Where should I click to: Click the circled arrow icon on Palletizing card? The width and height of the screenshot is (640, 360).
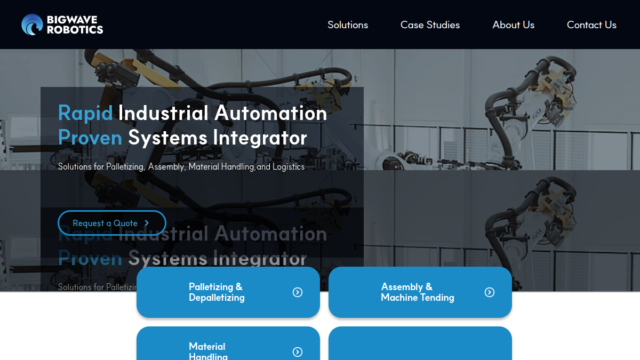click(x=298, y=292)
